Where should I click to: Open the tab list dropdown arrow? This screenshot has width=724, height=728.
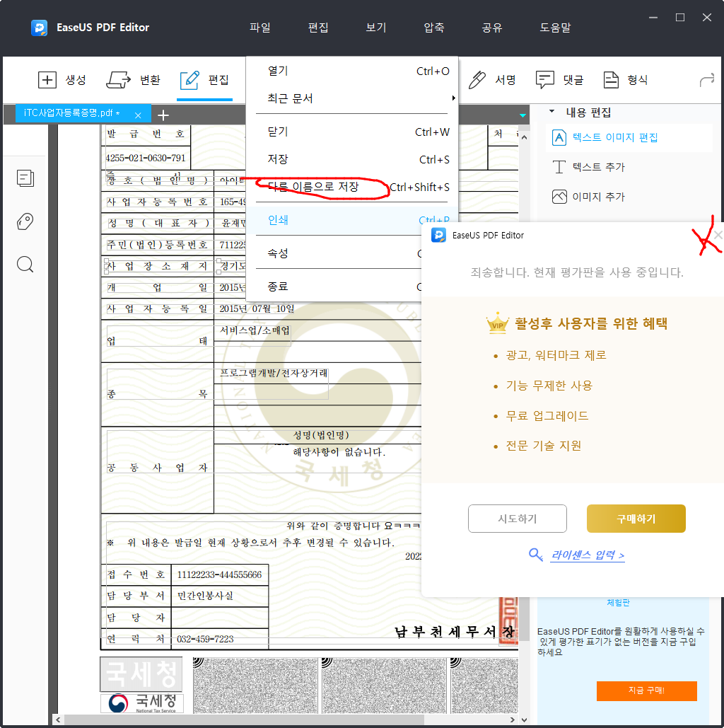point(523,115)
